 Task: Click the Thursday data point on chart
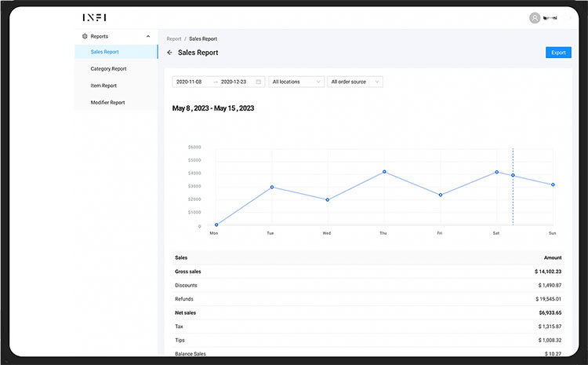[x=384, y=171]
